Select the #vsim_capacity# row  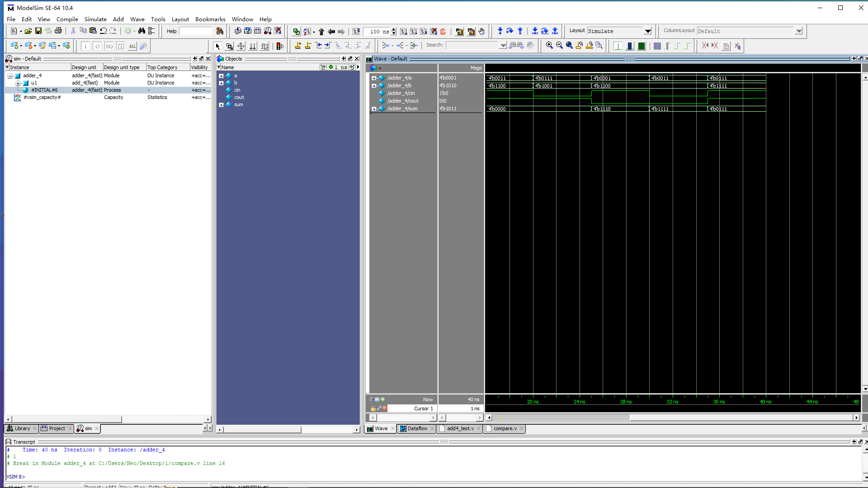(x=108, y=98)
